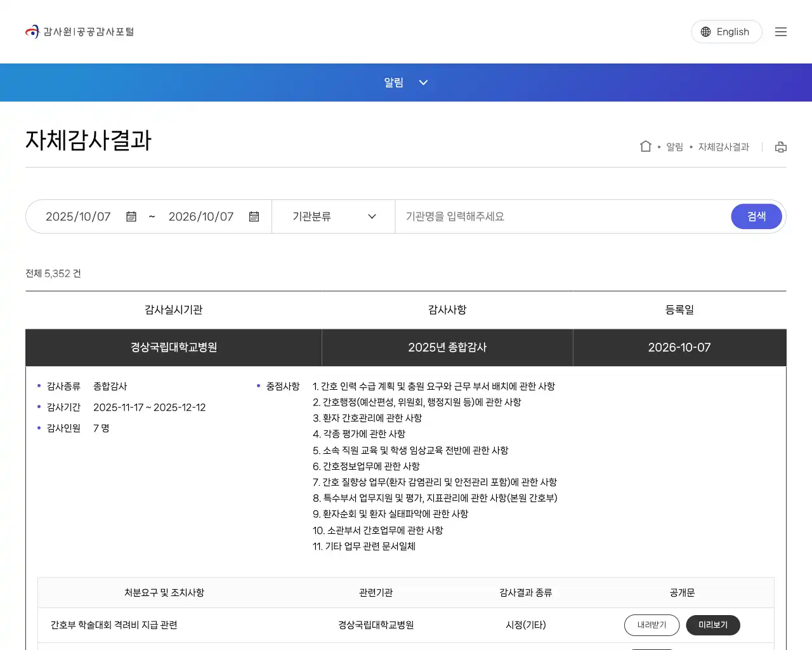Open the 기관분류 dropdown
The height and width of the screenshot is (650, 812).
coord(334,216)
